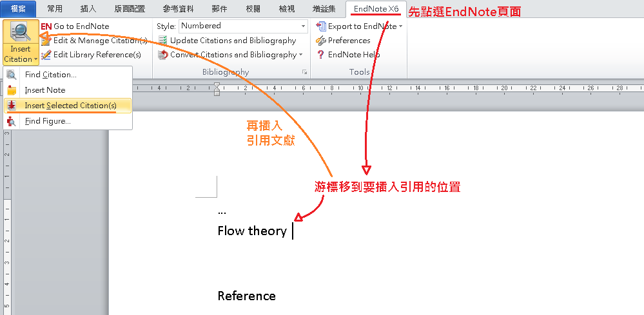This screenshot has width=644, height=315.
Task: Click the Find Citation icon in menu
Action: [x=12, y=75]
